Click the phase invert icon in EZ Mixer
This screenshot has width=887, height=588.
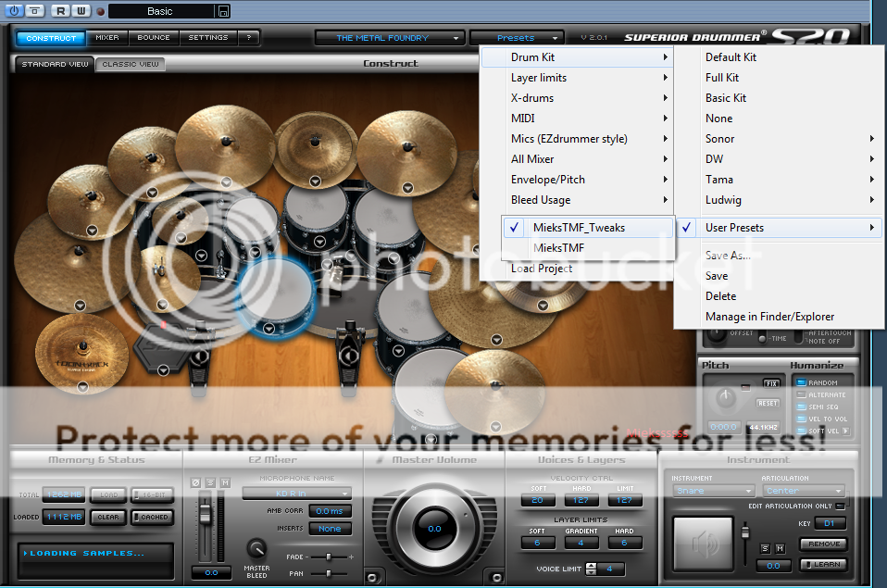click(x=195, y=482)
